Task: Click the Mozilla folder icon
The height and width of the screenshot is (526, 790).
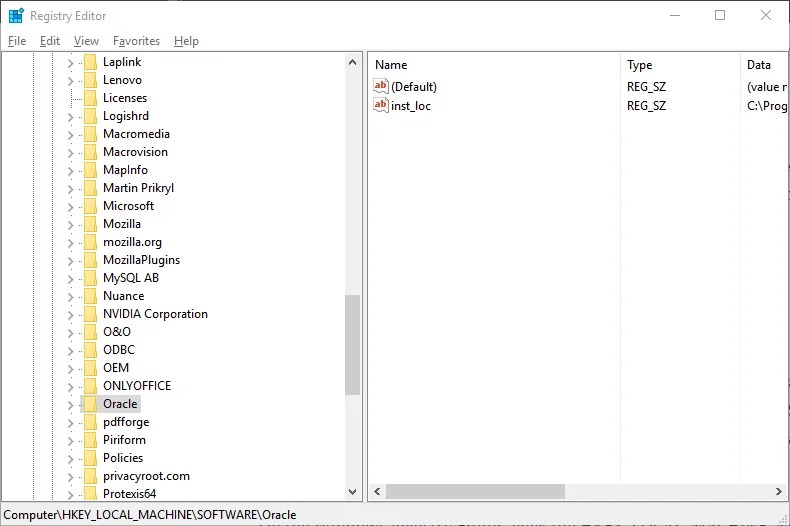Action: [x=90, y=224]
